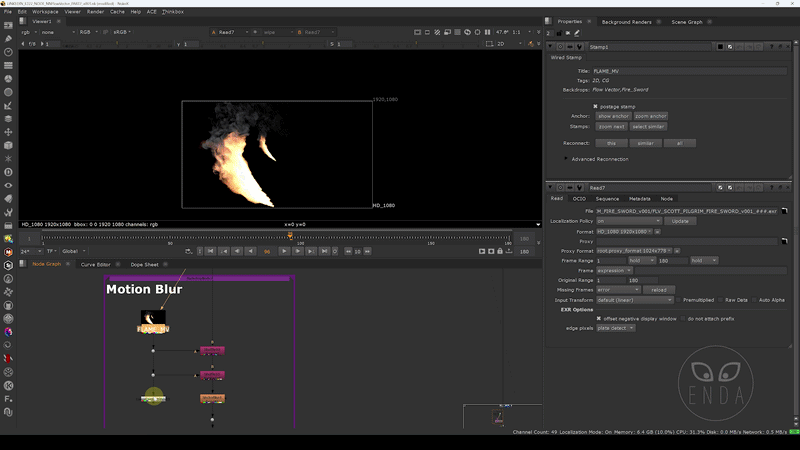The image size is (800, 450).
Task: Click the zoom anchor button
Action: (651, 116)
